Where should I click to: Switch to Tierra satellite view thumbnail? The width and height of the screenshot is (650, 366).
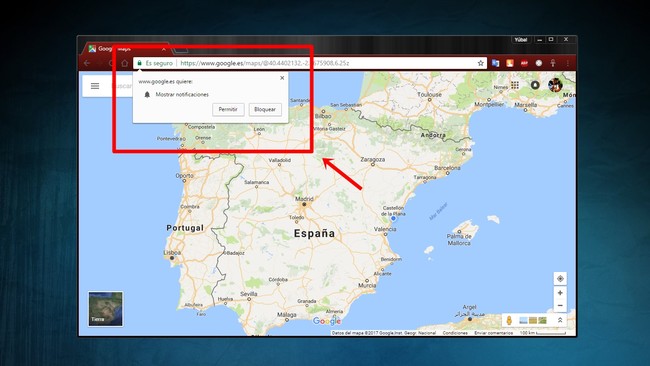coord(105,308)
